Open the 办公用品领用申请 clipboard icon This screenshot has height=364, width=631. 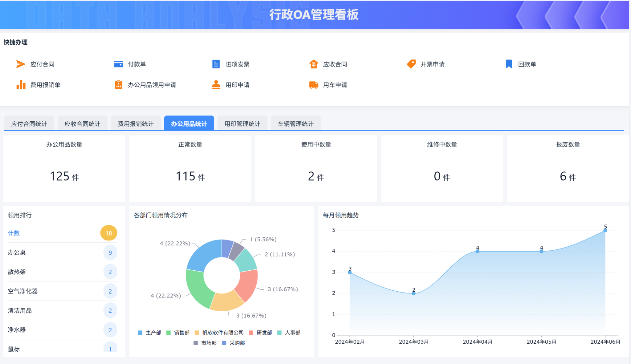coord(119,85)
